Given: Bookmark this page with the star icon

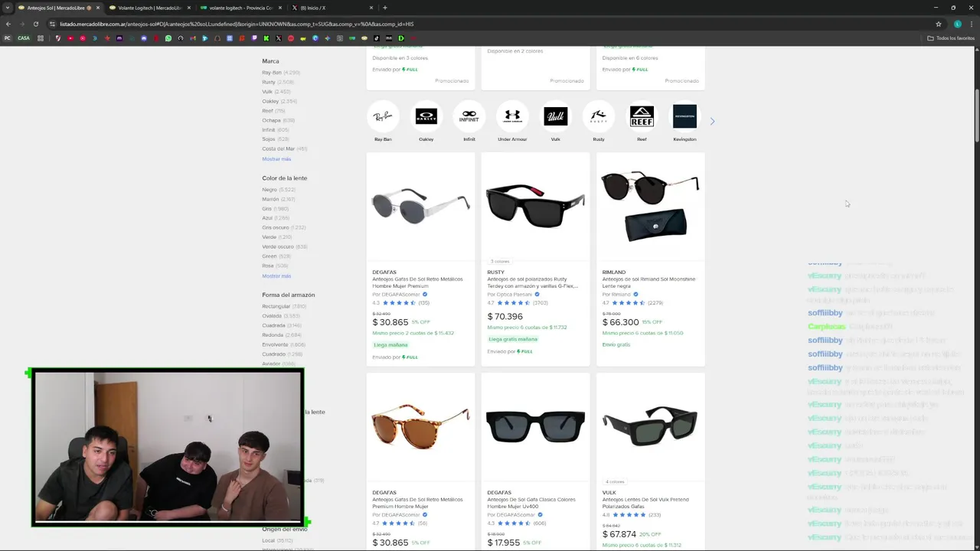Looking at the screenshot, I should tap(939, 24).
